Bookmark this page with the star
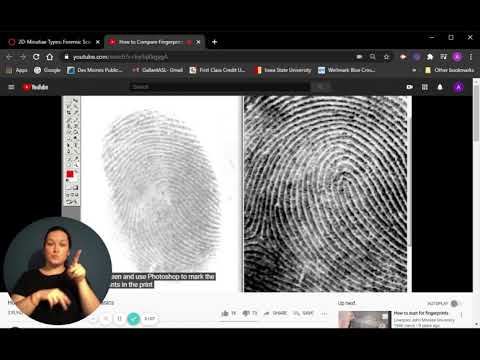The width and height of the screenshot is (480, 360). pyautogui.click(x=386, y=57)
